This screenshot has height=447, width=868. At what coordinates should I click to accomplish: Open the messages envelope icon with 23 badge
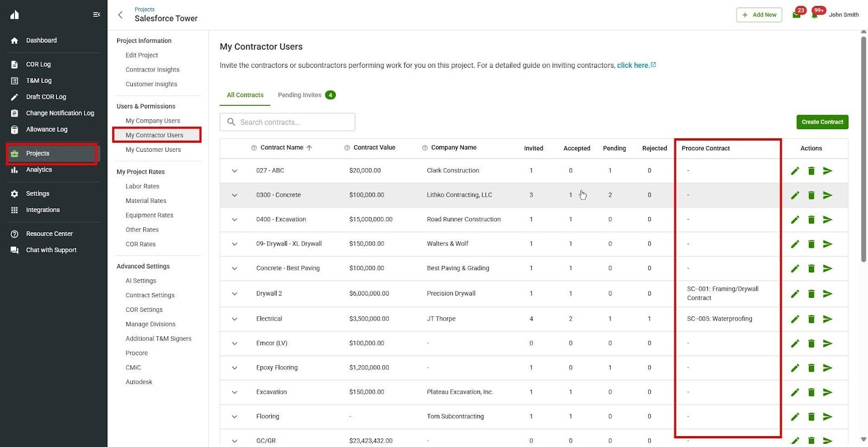[x=796, y=15]
